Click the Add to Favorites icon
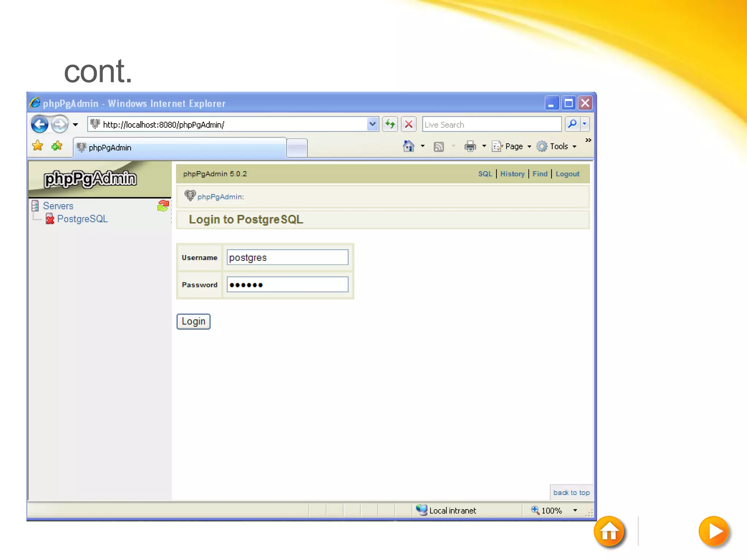This screenshot has width=747, height=560. tap(57, 146)
